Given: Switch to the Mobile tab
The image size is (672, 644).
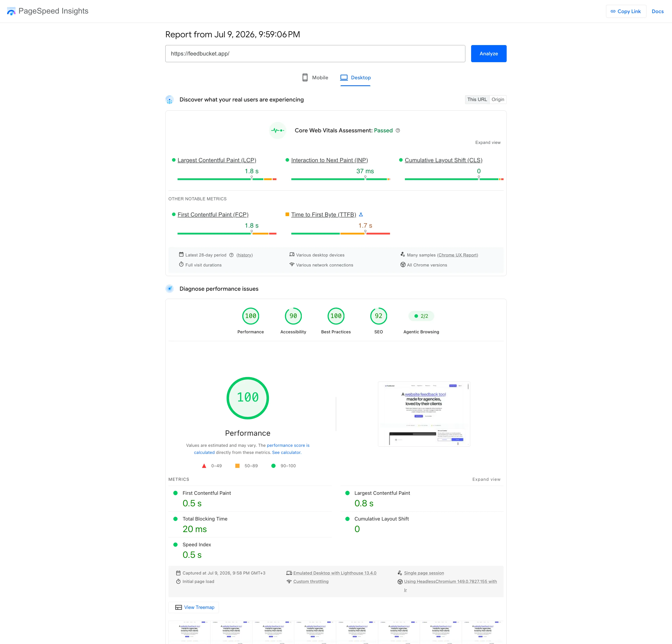Looking at the screenshot, I should click(x=315, y=78).
